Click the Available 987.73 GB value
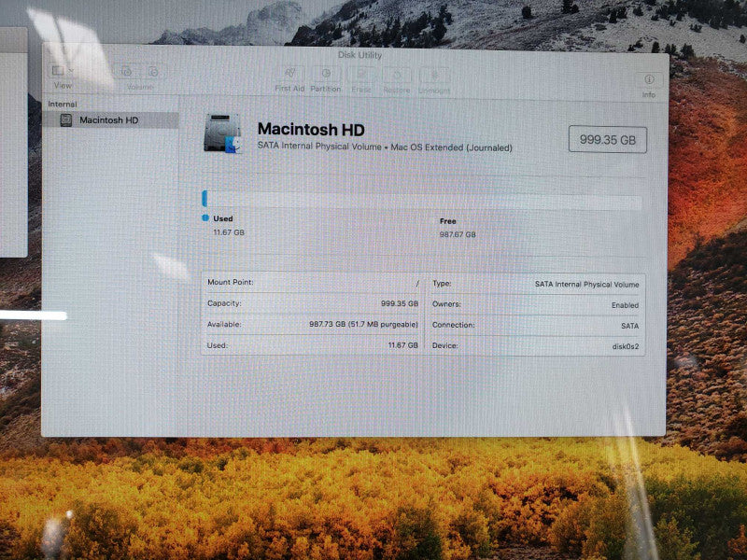 pyautogui.click(x=363, y=324)
